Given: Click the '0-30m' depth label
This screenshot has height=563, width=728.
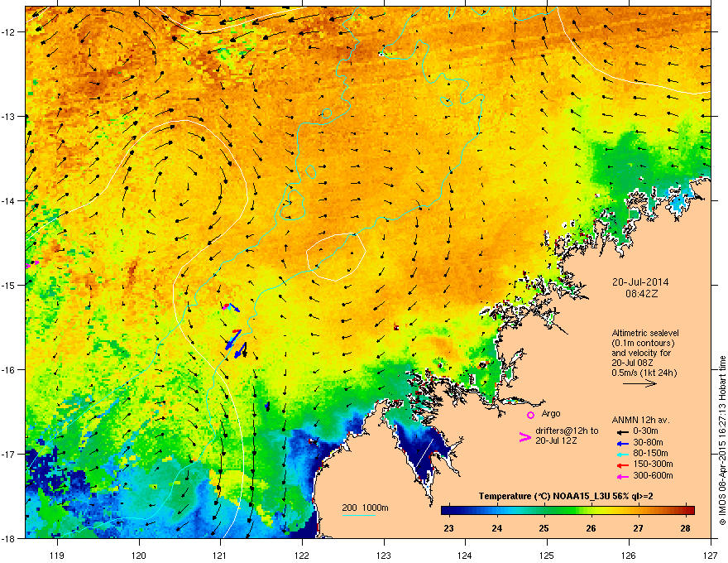Looking at the screenshot, I should tap(646, 431).
